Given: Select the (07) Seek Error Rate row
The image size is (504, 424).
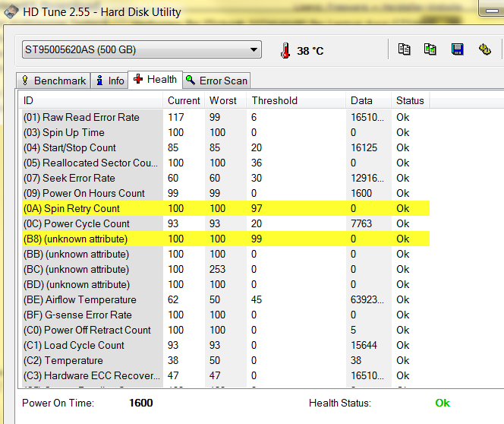Looking at the screenshot, I should click(x=226, y=178).
